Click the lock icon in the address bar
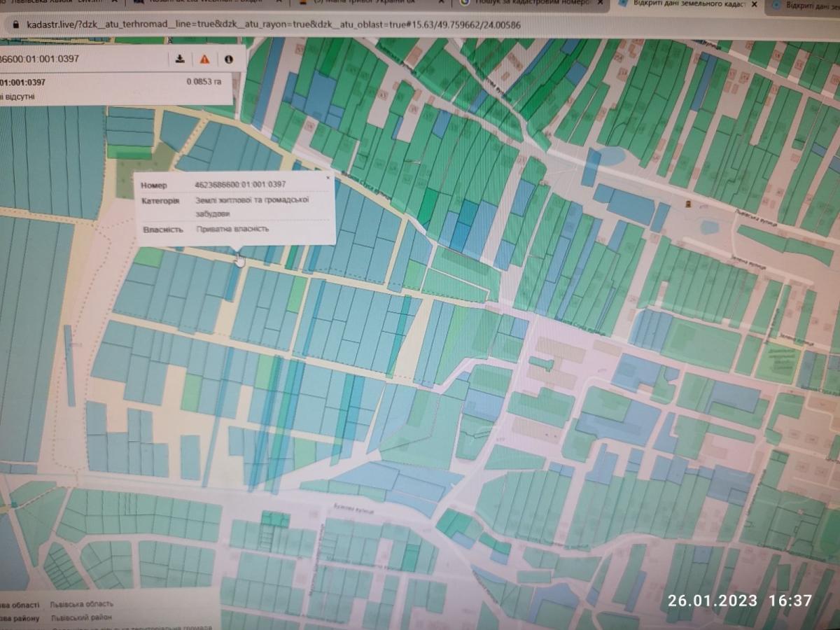The height and width of the screenshot is (630, 840). pyautogui.click(x=15, y=24)
